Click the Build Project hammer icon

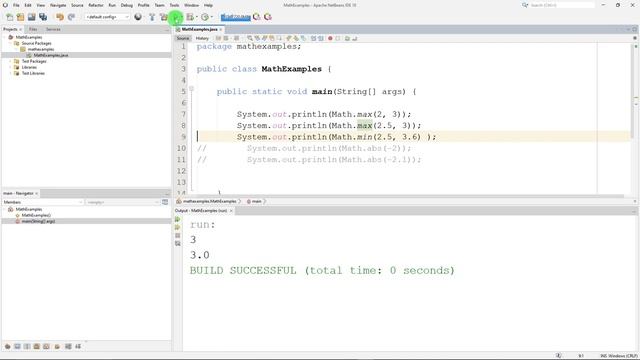[152, 17]
